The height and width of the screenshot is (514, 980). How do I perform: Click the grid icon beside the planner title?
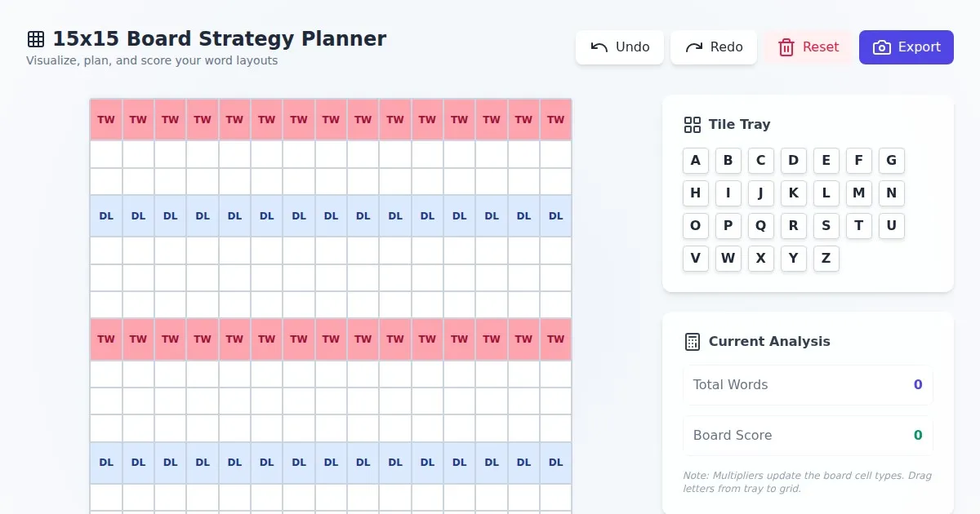pyautogui.click(x=36, y=39)
